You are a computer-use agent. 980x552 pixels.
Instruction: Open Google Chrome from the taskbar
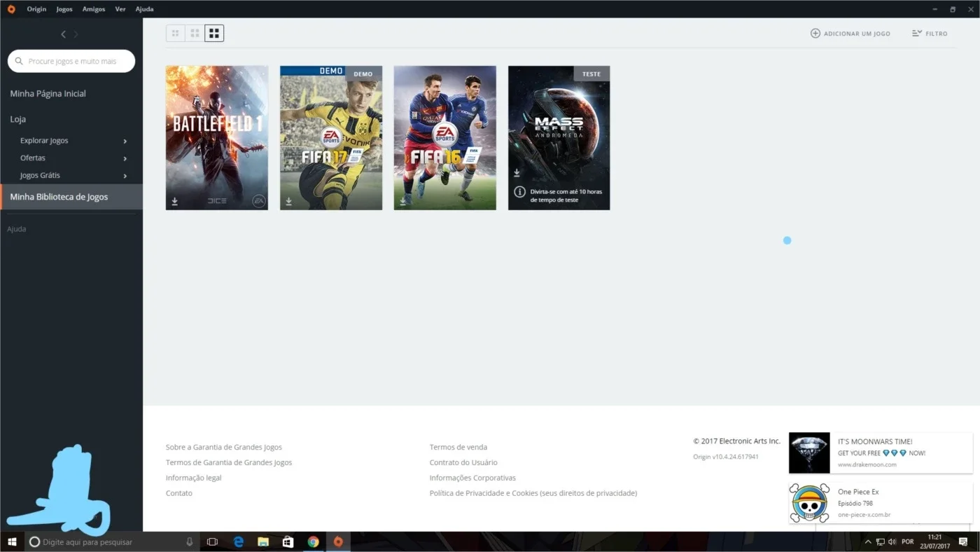(x=313, y=541)
